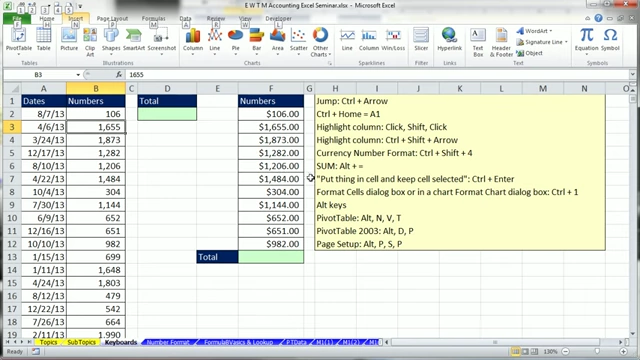
Task: Insert an Equation
Action: [587, 41]
